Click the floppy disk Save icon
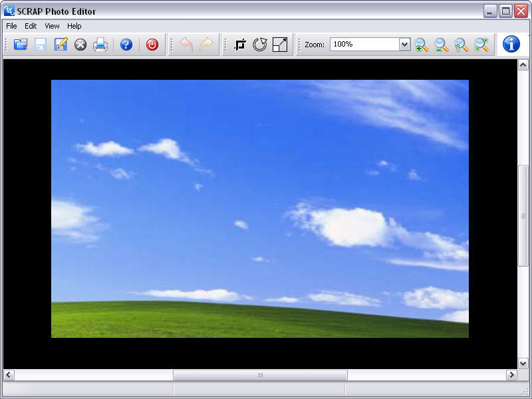Screen dimensions: 532x399 point(41,45)
